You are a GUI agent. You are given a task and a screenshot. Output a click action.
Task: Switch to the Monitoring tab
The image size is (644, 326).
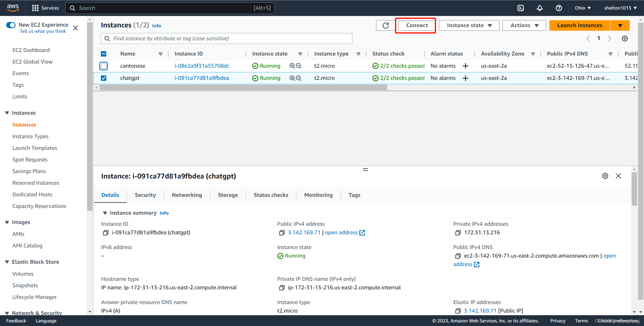pyautogui.click(x=318, y=195)
